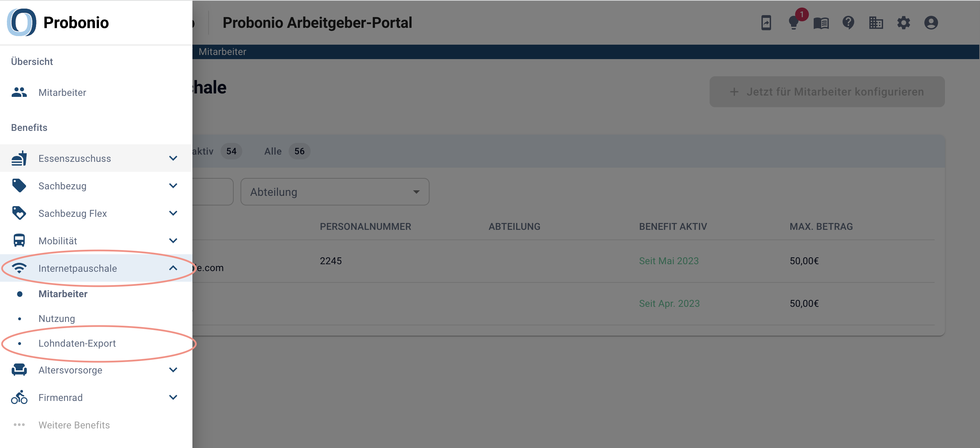980x448 pixels.
Task: Click the search input field beside Abteilung
Action: [x=213, y=192]
